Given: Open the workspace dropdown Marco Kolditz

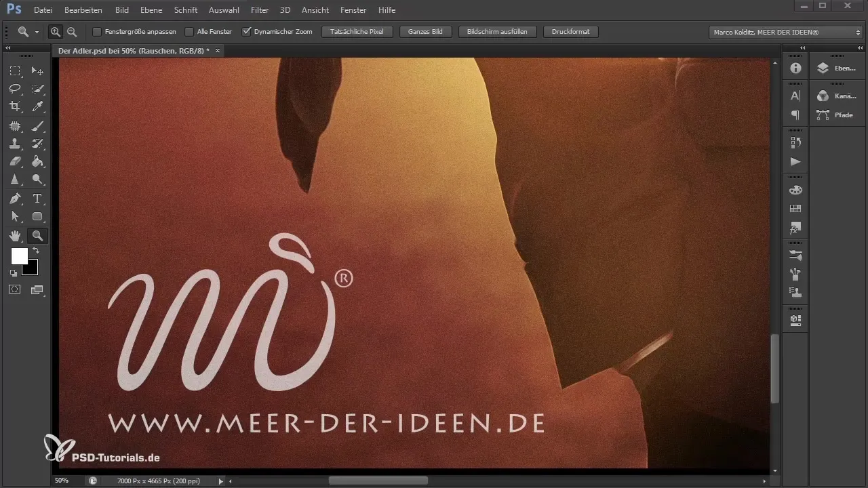Looking at the screenshot, I should point(785,32).
